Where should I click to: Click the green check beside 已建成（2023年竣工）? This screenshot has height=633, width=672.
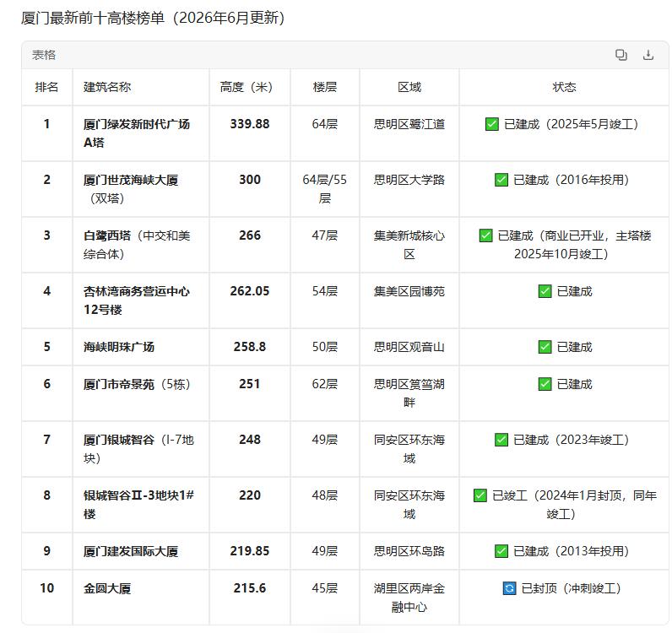pyautogui.click(x=501, y=440)
